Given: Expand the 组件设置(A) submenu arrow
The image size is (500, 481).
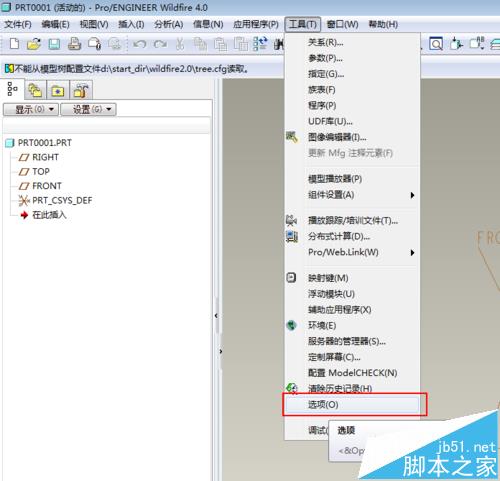Looking at the screenshot, I should (x=413, y=195).
